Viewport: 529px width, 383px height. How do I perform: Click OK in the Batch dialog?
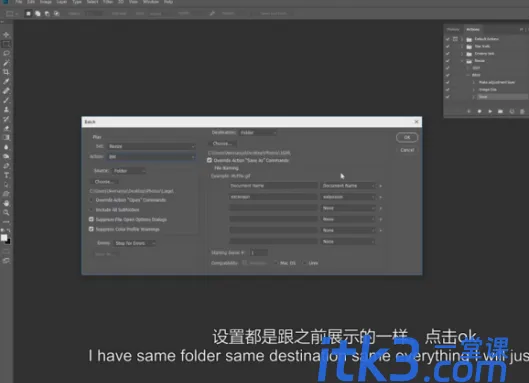pyautogui.click(x=407, y=137)
